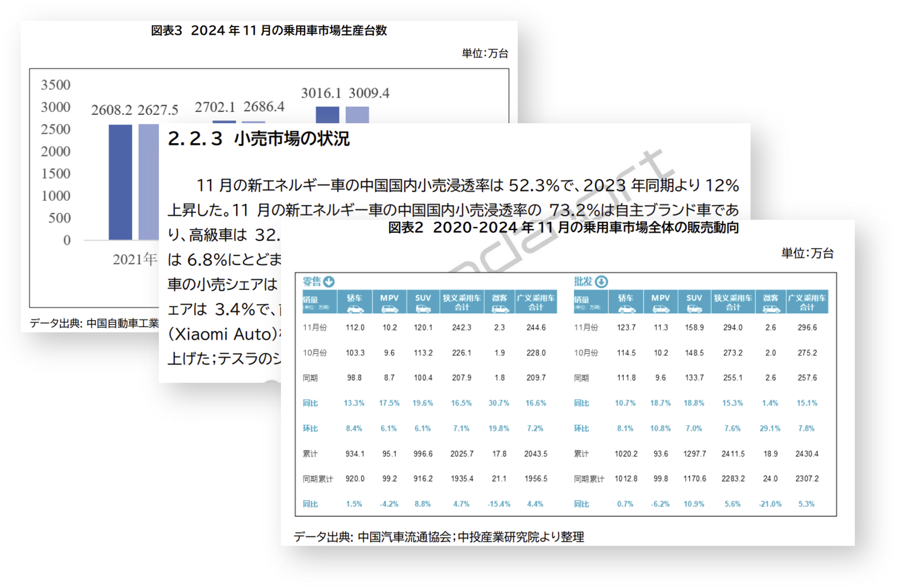Click the 微客 van icon under 批发
This screenshot has width=897, height=588.
tap(772, 310)
